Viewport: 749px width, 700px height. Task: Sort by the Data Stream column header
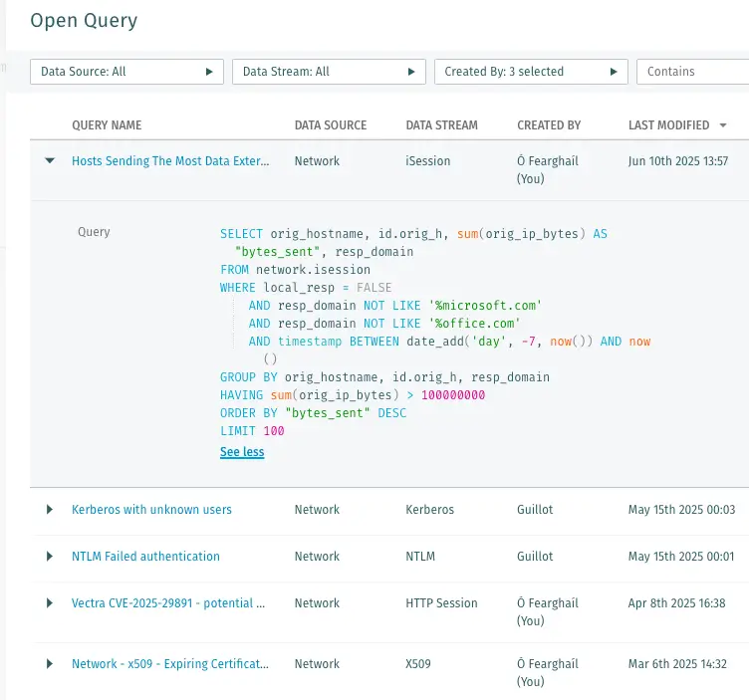coord(442,125)
